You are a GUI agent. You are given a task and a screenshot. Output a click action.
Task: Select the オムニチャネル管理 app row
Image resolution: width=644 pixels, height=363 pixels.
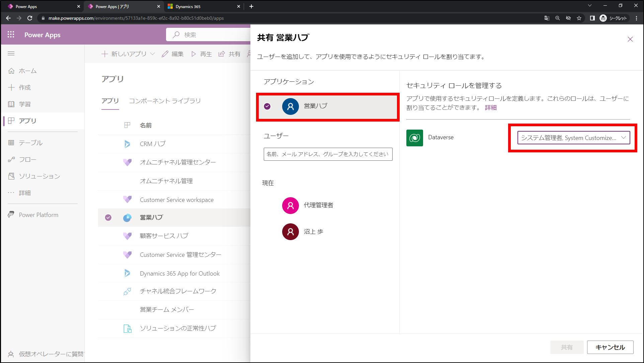(x=174, y=181)
